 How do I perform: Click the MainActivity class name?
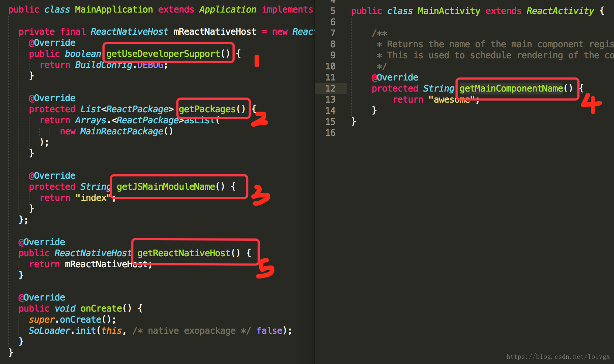click(x=449, y=11)
